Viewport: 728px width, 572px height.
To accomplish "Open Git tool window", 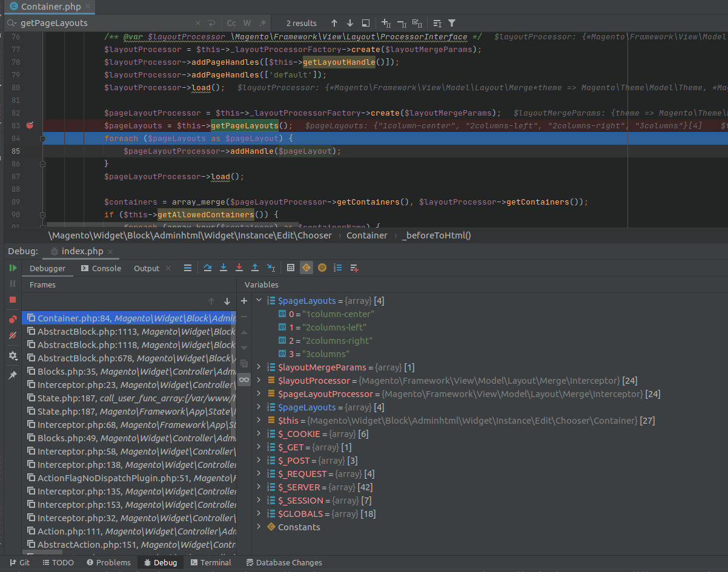I will coord(19,562).
